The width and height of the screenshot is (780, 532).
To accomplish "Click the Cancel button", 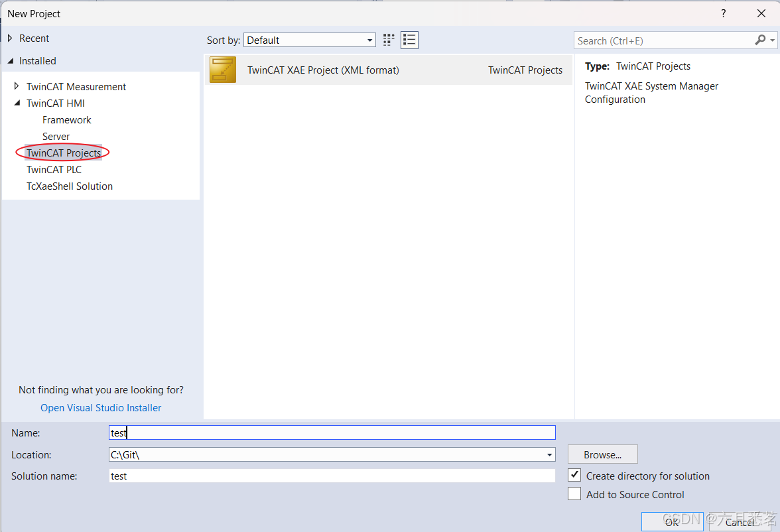I will pyautogui.click(x=740, y=521).
